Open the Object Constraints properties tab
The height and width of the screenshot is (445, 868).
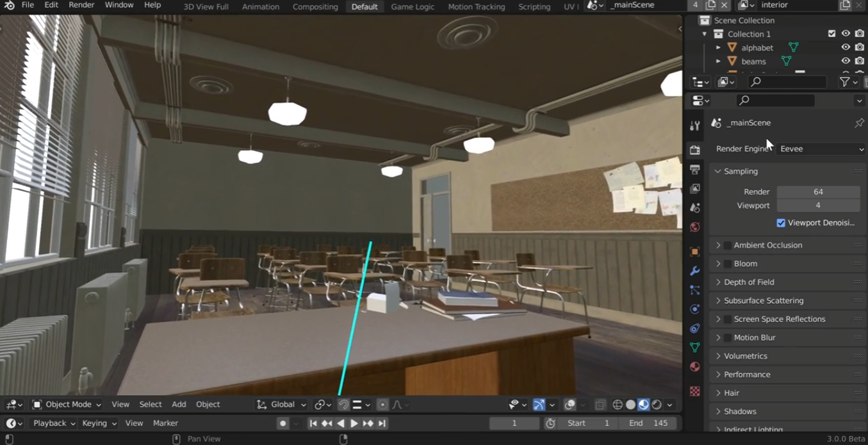[694, 328]
